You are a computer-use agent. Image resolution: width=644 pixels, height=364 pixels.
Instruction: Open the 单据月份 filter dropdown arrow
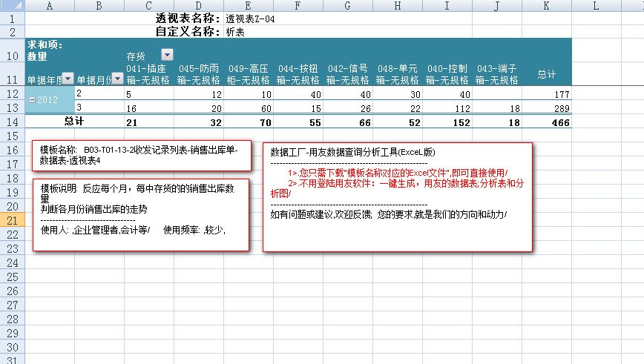(x=118, y=79)
